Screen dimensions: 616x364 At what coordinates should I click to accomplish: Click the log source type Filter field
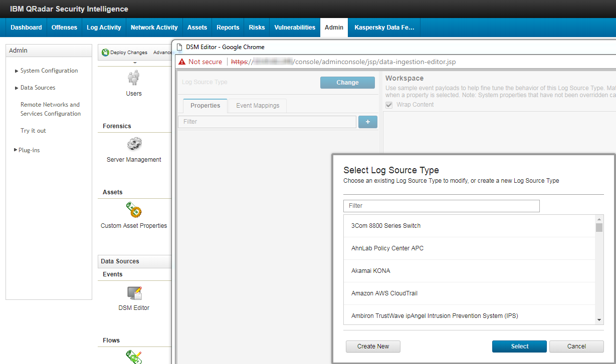pos(441,206)
